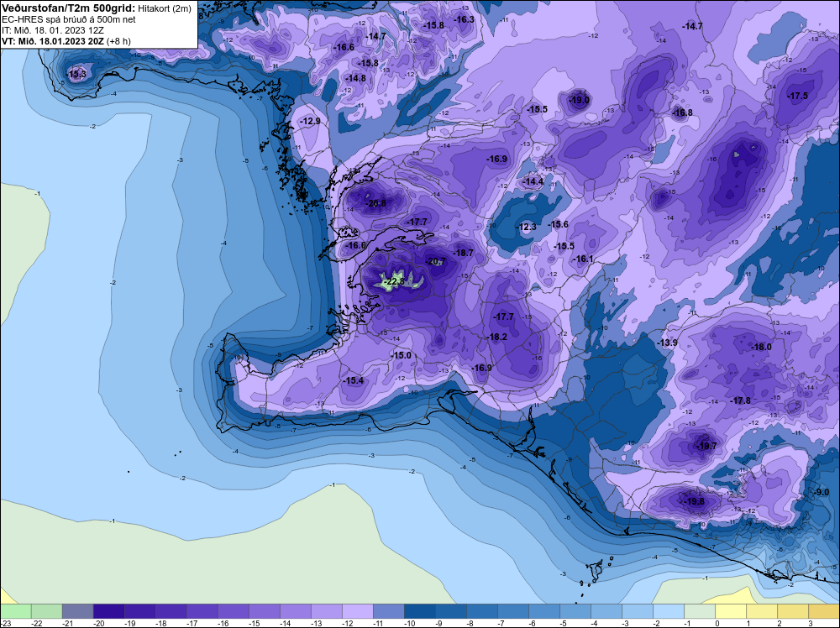Viewport: 840px width, 628px height.
Task: Click the -12.3 temperature reading
Action: coord(527,227)
